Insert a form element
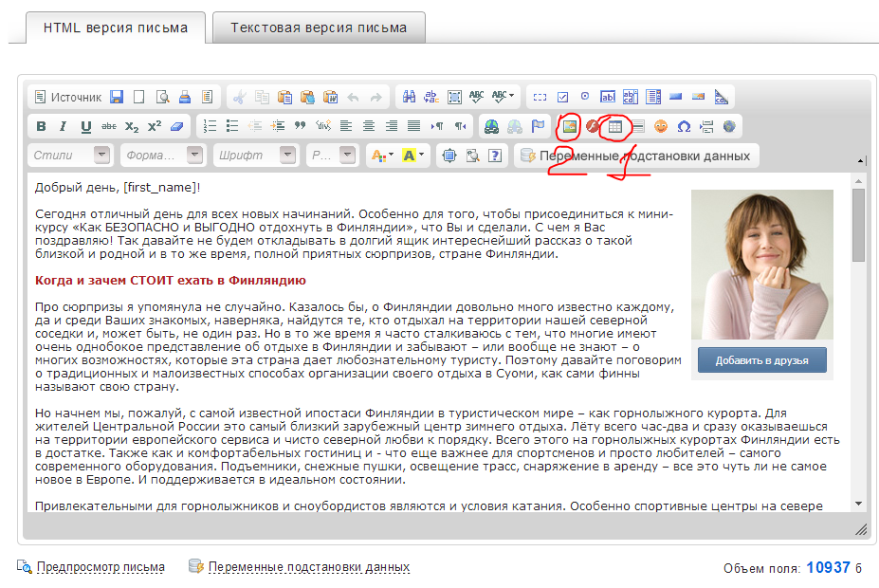 tap(540, 97)
